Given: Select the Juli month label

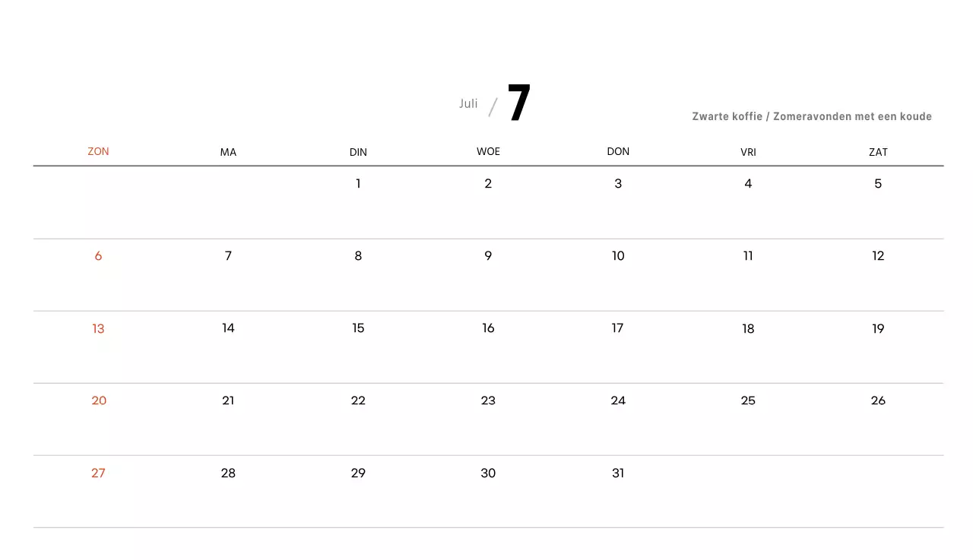Looking at the screenshot, I should [468, 103].
